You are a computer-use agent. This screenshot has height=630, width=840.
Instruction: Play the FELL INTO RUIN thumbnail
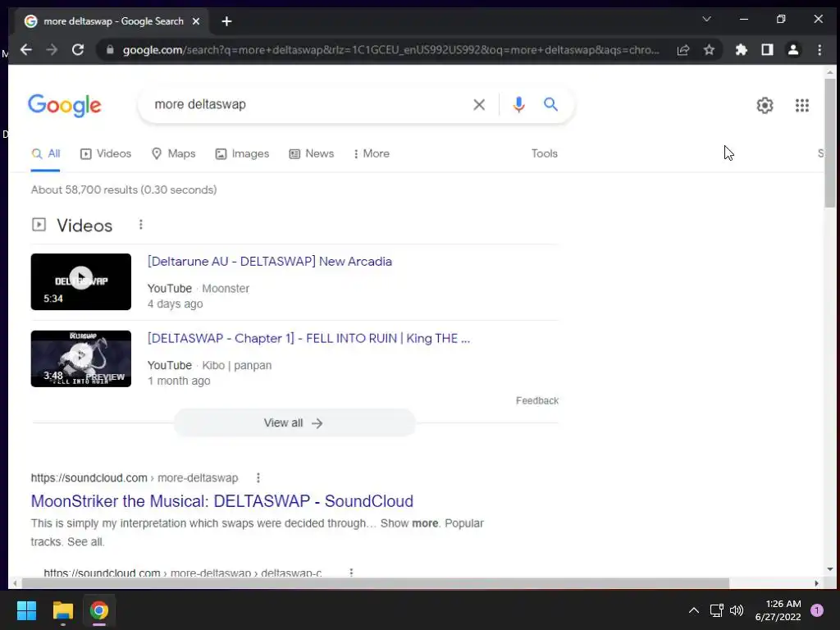[x=81, y=358]
